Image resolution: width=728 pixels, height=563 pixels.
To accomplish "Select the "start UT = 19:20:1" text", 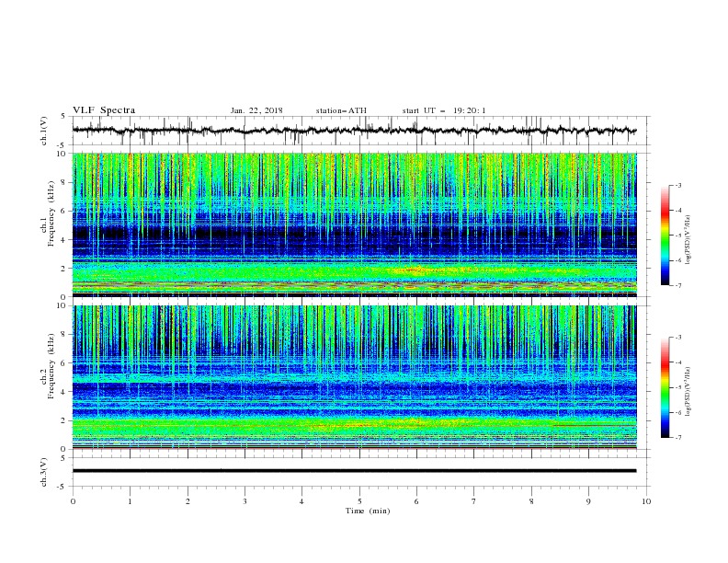I will click(444, 110).
